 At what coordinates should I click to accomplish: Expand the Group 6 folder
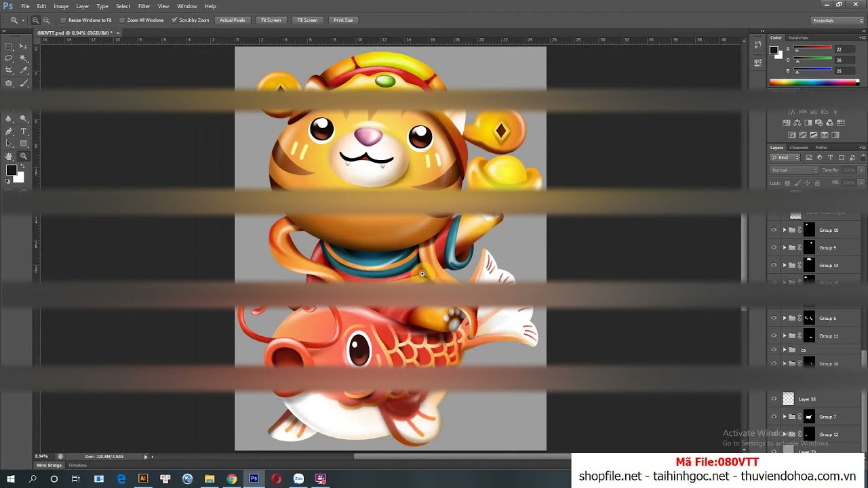click(x=785, y=318)
